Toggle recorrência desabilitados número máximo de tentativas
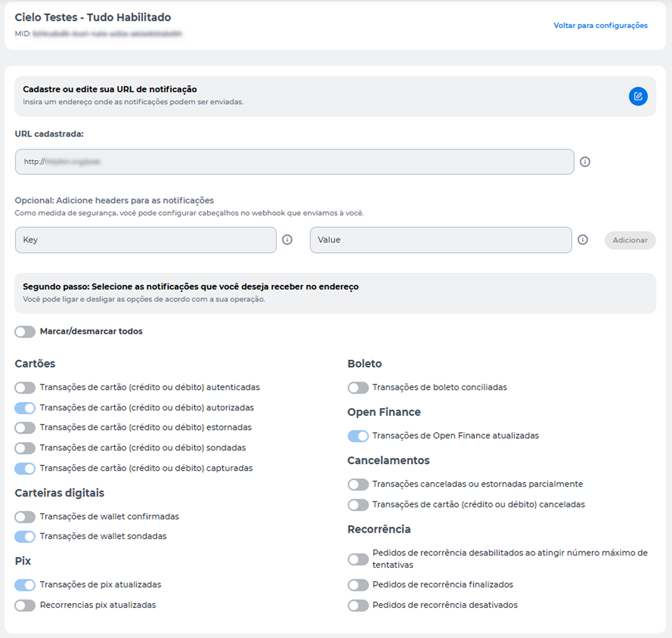This screenshot has height=638, width=672. point(358,559)
